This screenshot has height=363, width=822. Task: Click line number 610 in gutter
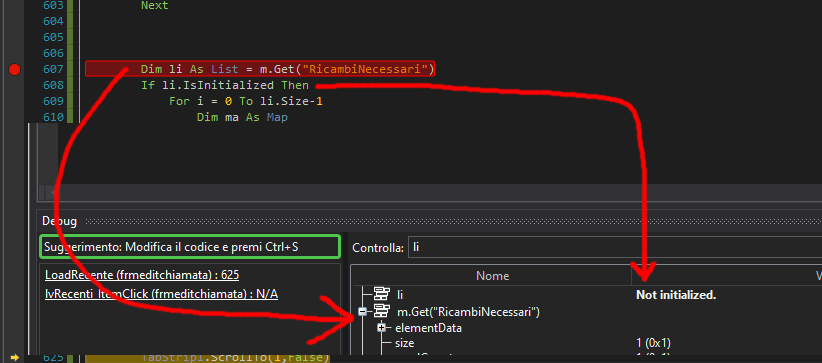click(x=54, y=117)
